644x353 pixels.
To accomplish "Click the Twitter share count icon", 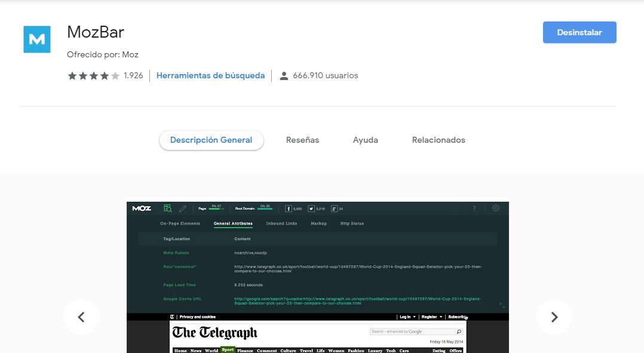I will [x=311, y=208].
